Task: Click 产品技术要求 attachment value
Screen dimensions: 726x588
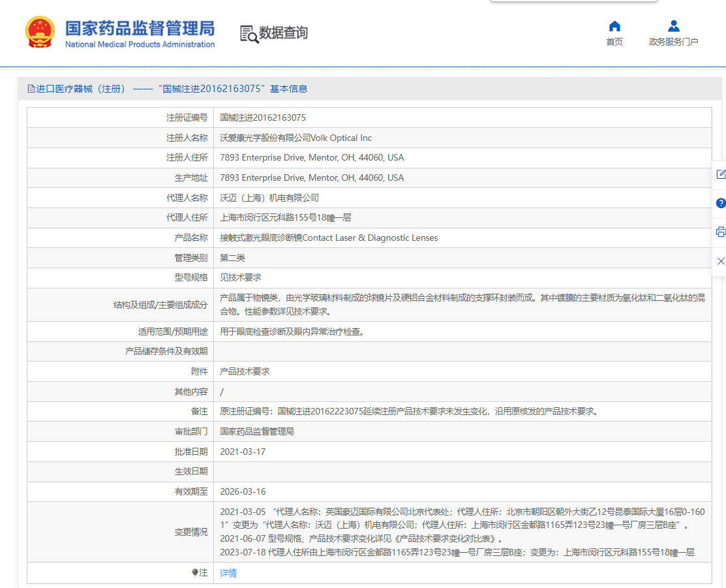Action: coord(245,371)
